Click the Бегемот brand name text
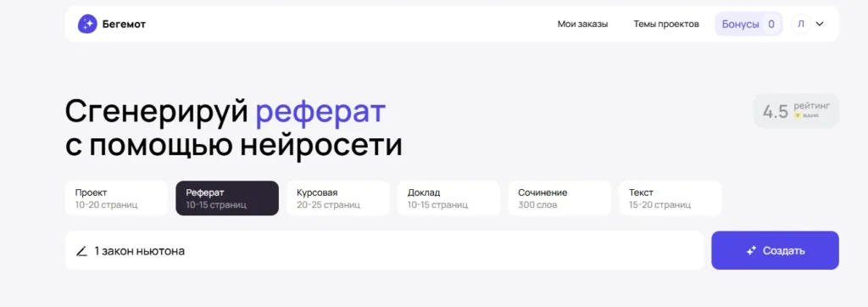The image size is (868, 307). pyautogui.click(x=124, y=25)
